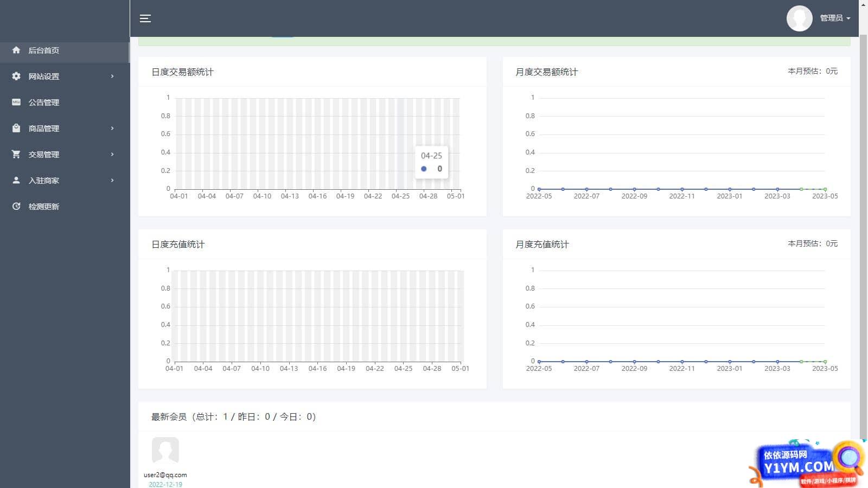Open 入驻商家 menu item
This screenshot has height=488, width=868.
[x=65, y=181]
